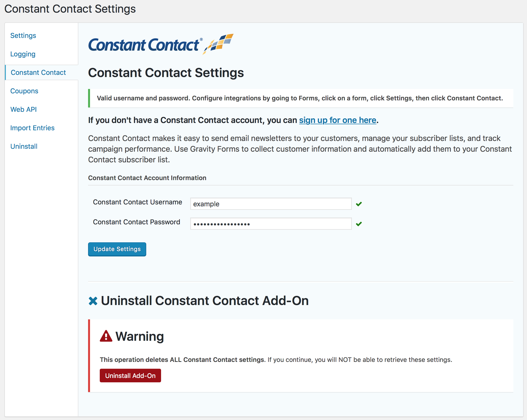Click green checkmark beside username field
The image size is (527, 420).
[359, 204]
